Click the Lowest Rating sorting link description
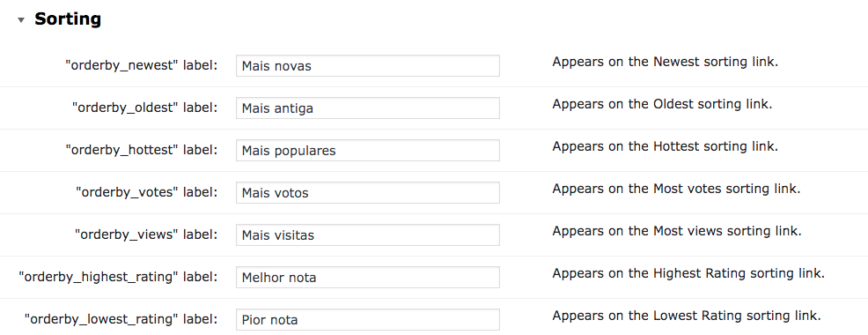 [687, 316]
